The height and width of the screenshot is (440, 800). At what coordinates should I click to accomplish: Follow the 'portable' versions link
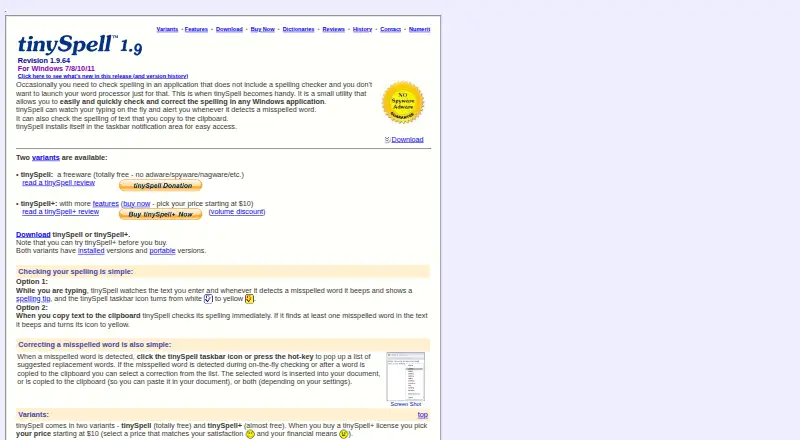click(162, 251)
